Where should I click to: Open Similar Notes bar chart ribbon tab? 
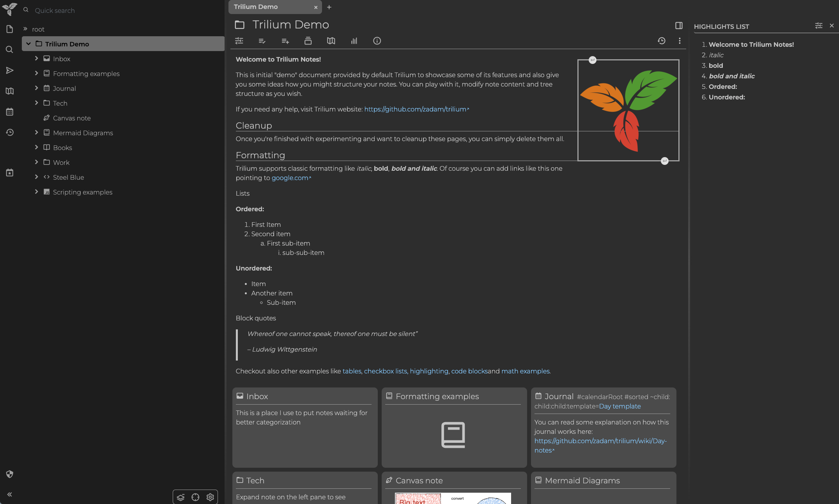pyautogui.click(x=354, y=41)
